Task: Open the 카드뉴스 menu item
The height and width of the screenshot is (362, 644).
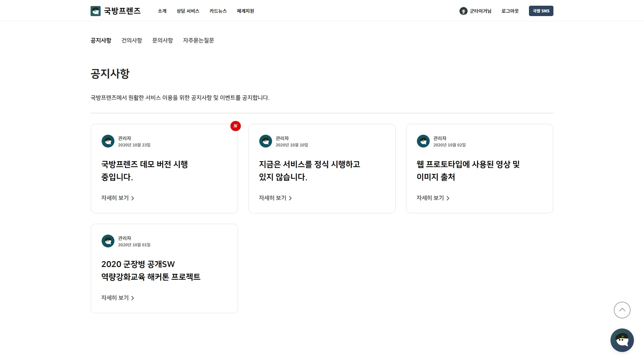Action: click(218, 11)
